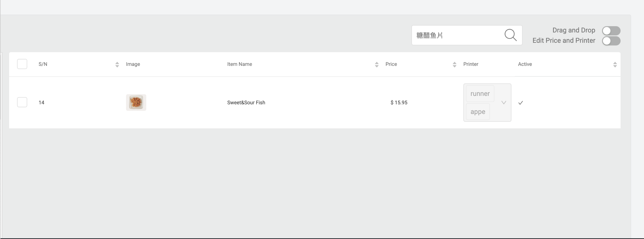Click the Image column header

(x=133, y=64)
